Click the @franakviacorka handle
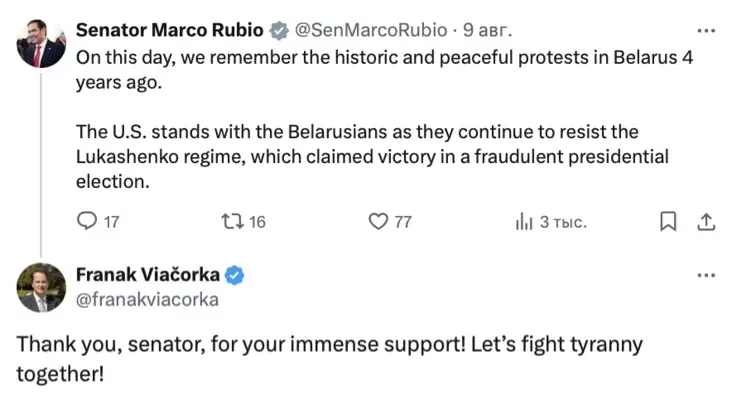The width and height of the screenshot is (732, 394). pyautogui.click(x=147, y=299)
